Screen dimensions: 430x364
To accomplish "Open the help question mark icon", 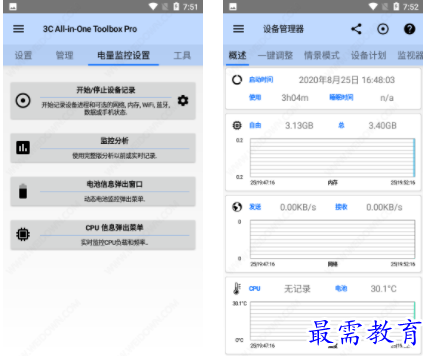I will click(409, 29).
